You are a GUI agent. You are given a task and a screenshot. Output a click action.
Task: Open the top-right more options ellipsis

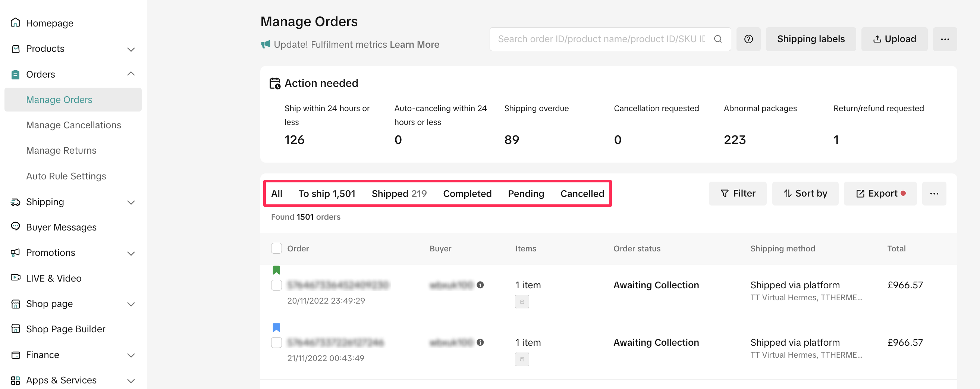coord(945,39)
